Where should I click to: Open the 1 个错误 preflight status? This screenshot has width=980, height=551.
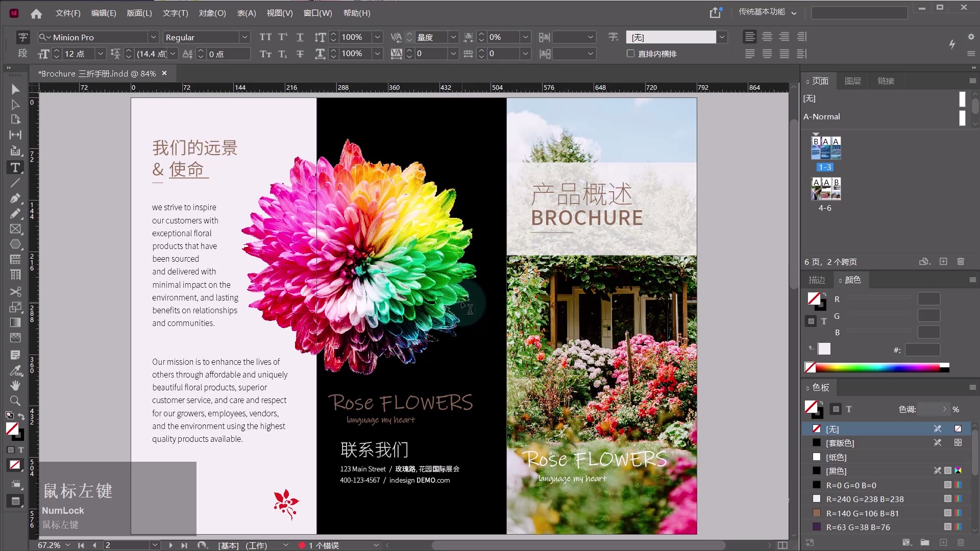pyautogui.click(x=323, y=545)
